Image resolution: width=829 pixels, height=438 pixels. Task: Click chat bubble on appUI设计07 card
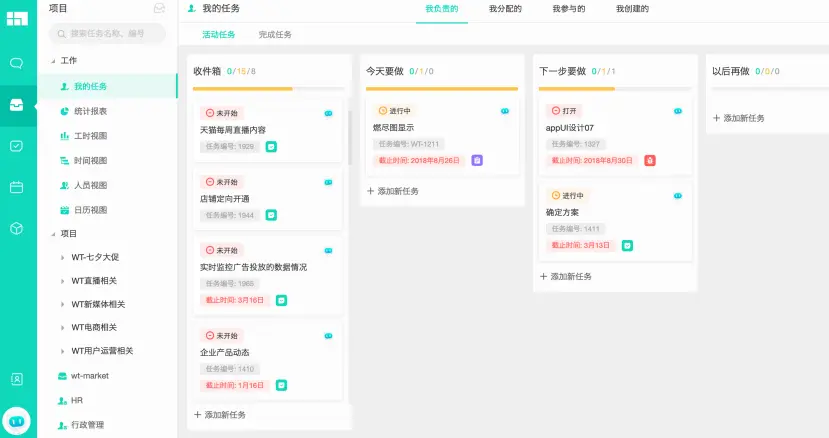tap(678, 111)
